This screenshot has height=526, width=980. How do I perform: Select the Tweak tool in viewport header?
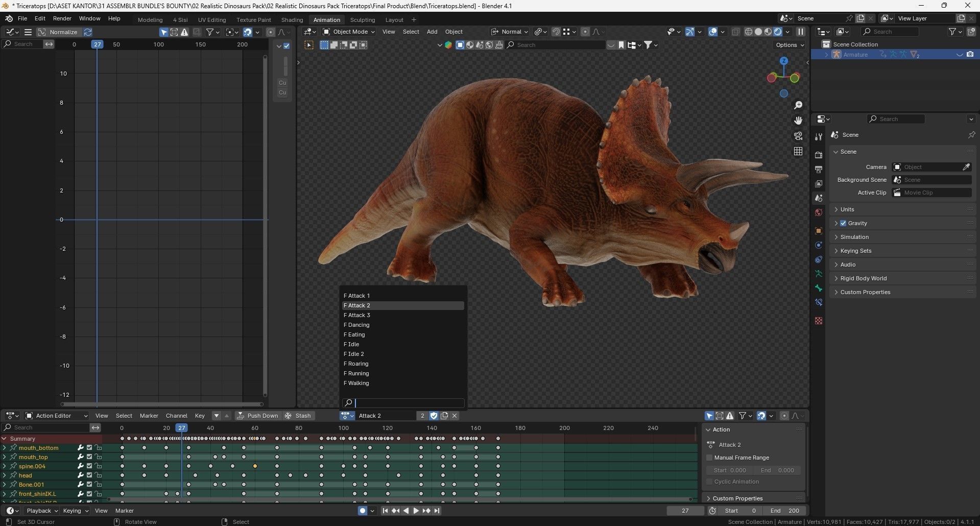coord(309,45)
